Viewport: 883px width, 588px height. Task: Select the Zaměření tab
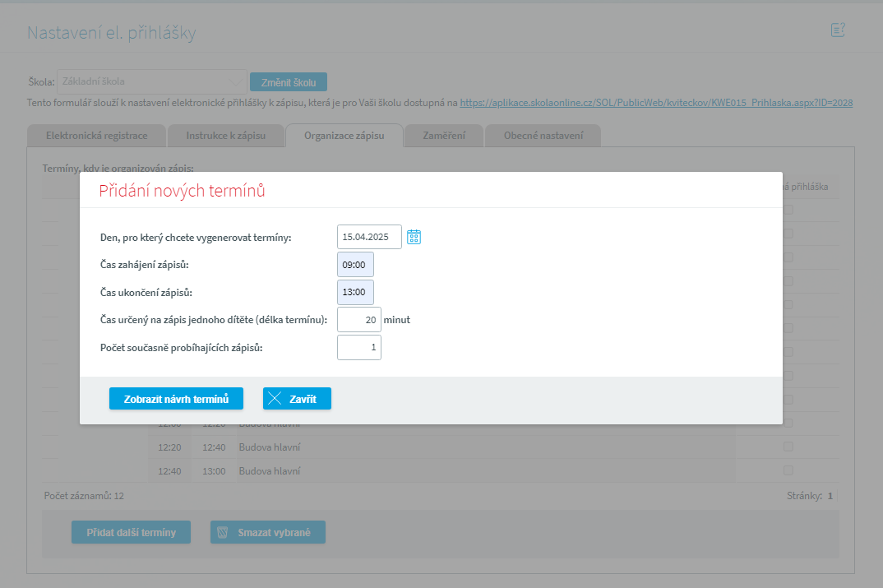(443, 136)
